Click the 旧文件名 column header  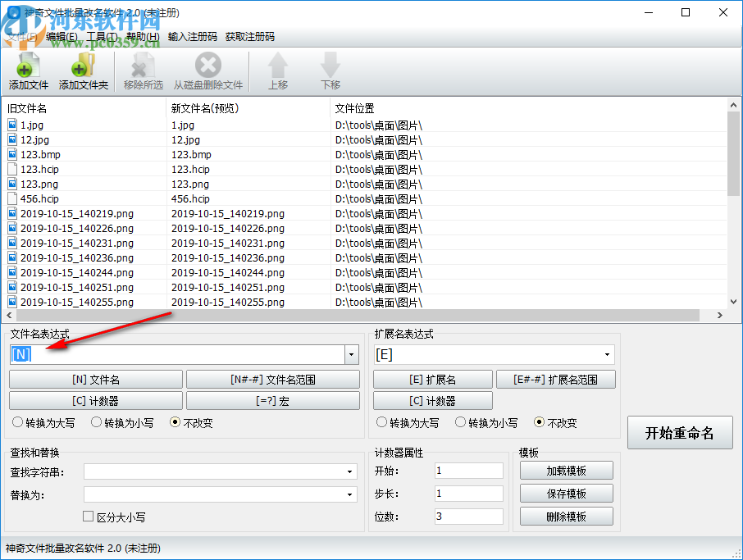click(x=84, y=108)
